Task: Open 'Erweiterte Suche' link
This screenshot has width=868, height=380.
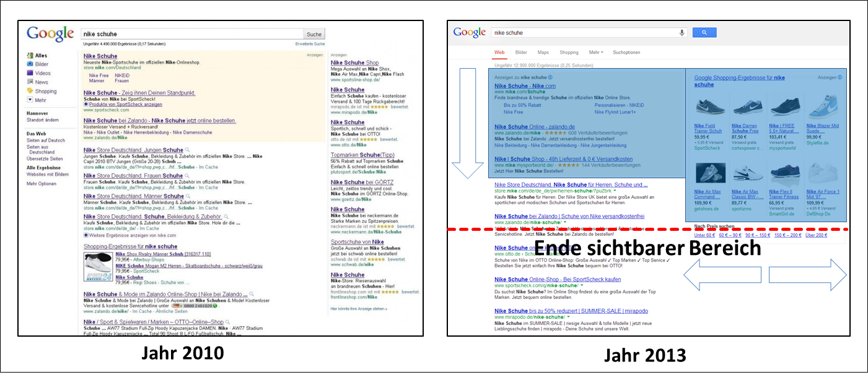Action: click(310, 44)
